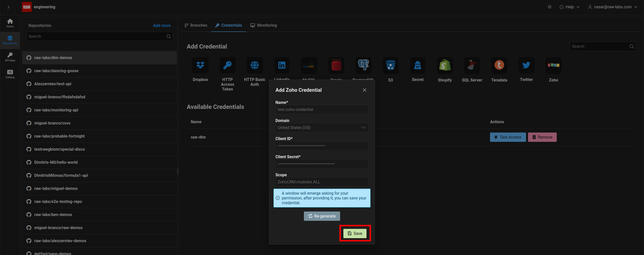Select repository Dimitris-Mil/hello-world
The width and height of the screenshot is (644, 255).
100,162
